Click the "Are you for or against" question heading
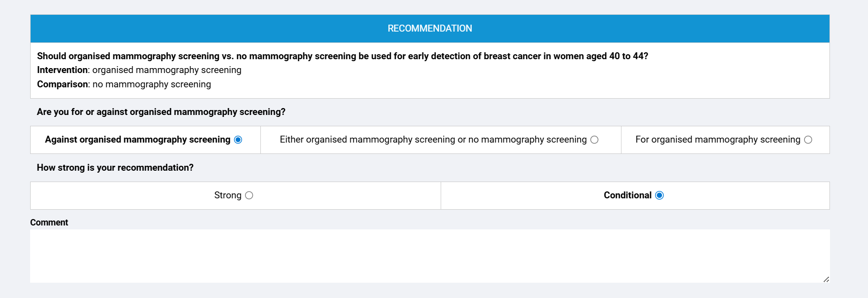 (161, 112)
